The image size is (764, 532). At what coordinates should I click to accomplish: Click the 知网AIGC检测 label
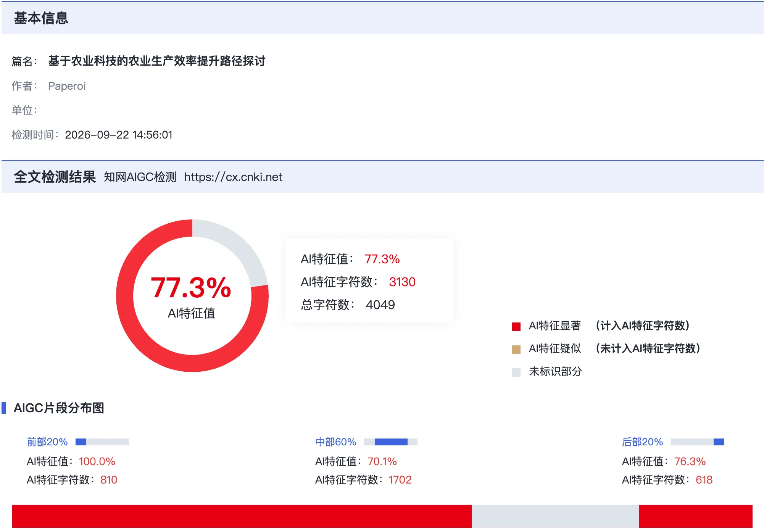click(140, 177)
